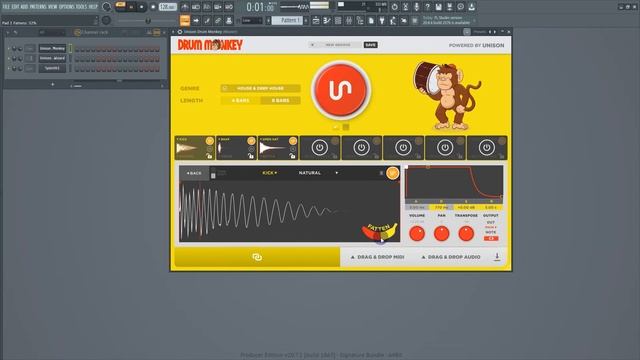The image size is (640, 360).
Task: Click the help question mark toolbar icon
Action: point(427,7)
